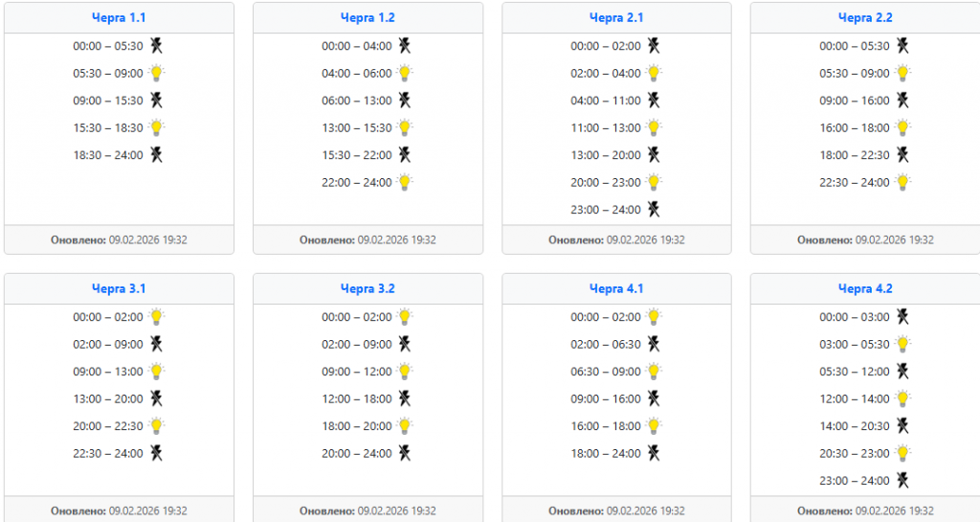Select the Черга 2.1 title link
Screen dimensions: 980x522
616,17
